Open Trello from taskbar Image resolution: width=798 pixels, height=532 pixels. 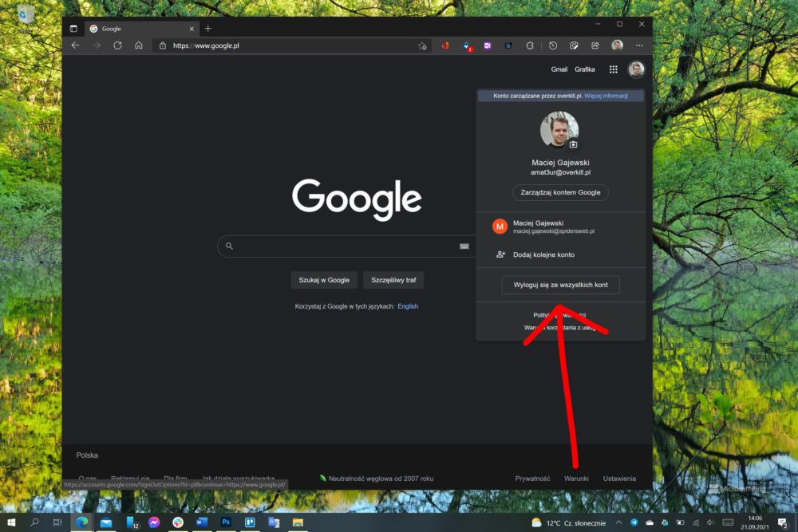click(249, 522)
